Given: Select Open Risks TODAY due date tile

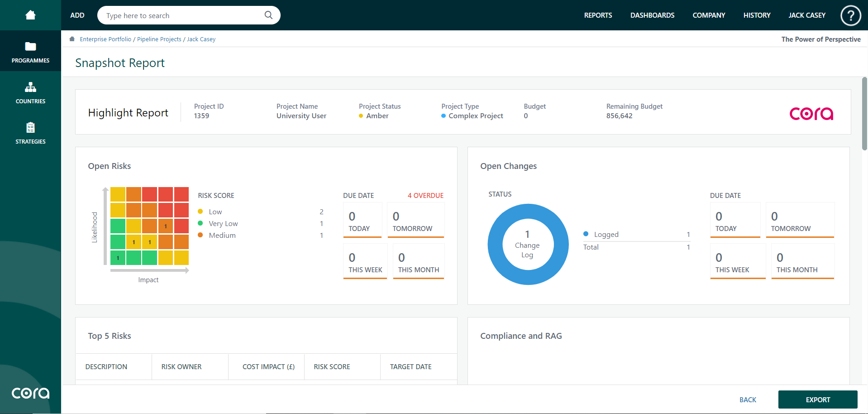Looking at the screenshot, I should click(x=362, y=220).
